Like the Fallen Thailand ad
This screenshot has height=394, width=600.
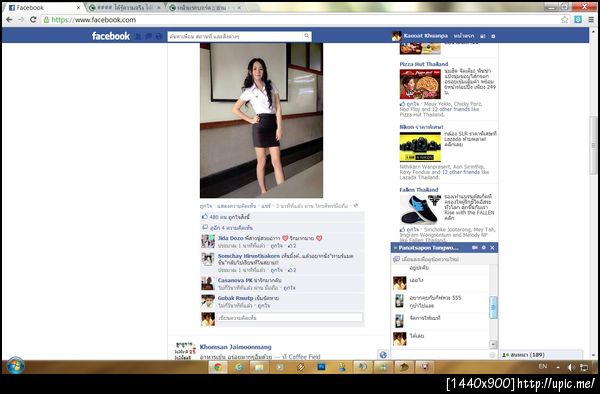[413, 230]
